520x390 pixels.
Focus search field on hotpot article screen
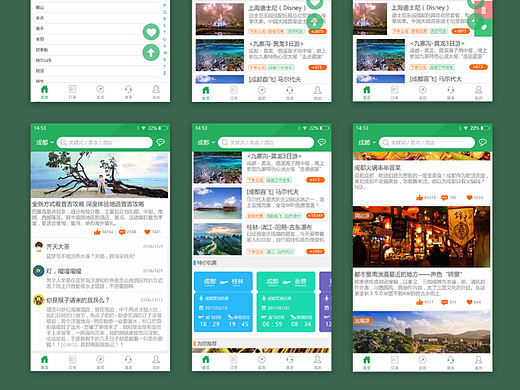click(427, 142)
